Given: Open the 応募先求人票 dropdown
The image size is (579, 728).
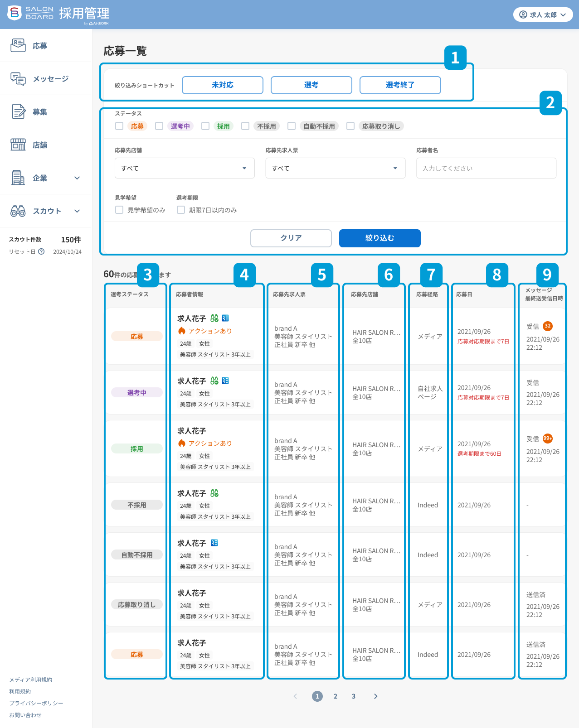Looking at the screenshot, I should 335,168.
